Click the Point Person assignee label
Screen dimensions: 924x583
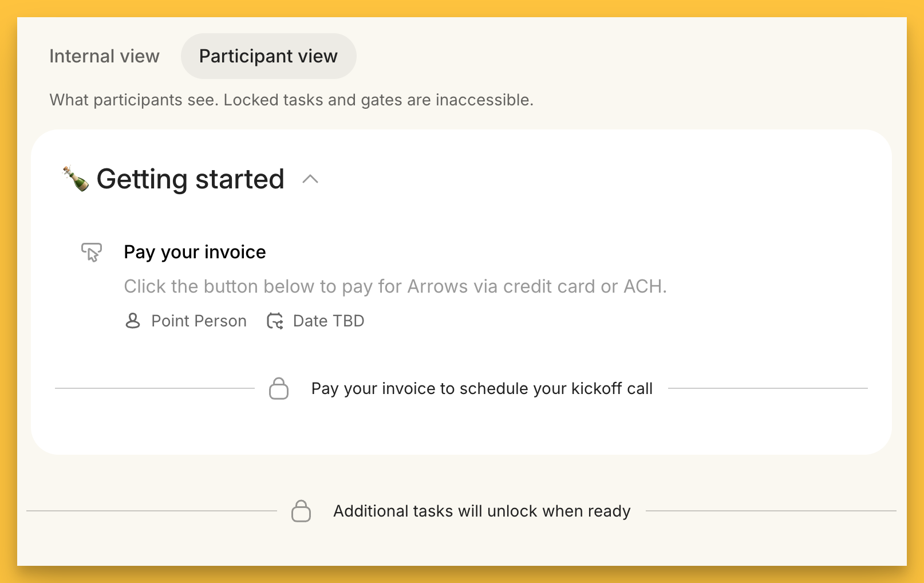(199, 321)
